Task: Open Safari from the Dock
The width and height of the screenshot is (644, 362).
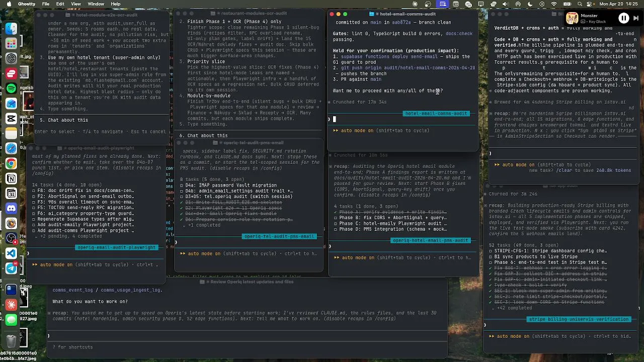Action: click(x=11, y=149)
